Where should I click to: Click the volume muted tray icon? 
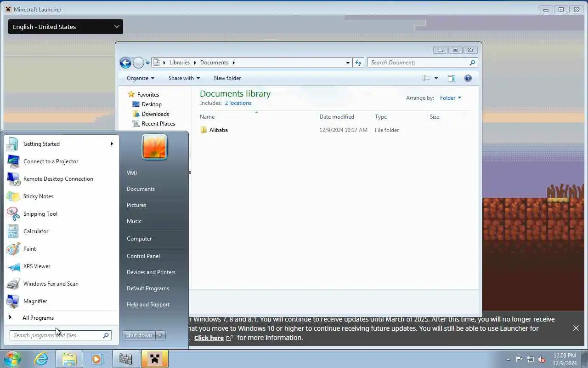click(542, 359)
